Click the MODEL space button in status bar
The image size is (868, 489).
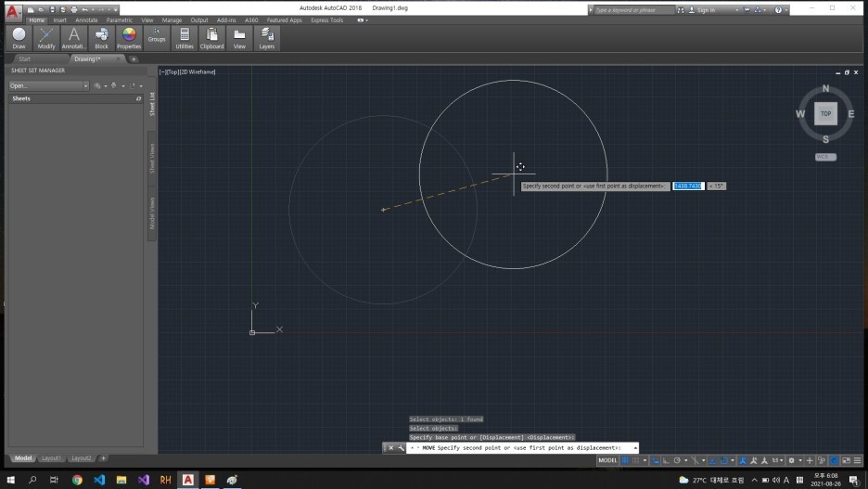(607, 460)
